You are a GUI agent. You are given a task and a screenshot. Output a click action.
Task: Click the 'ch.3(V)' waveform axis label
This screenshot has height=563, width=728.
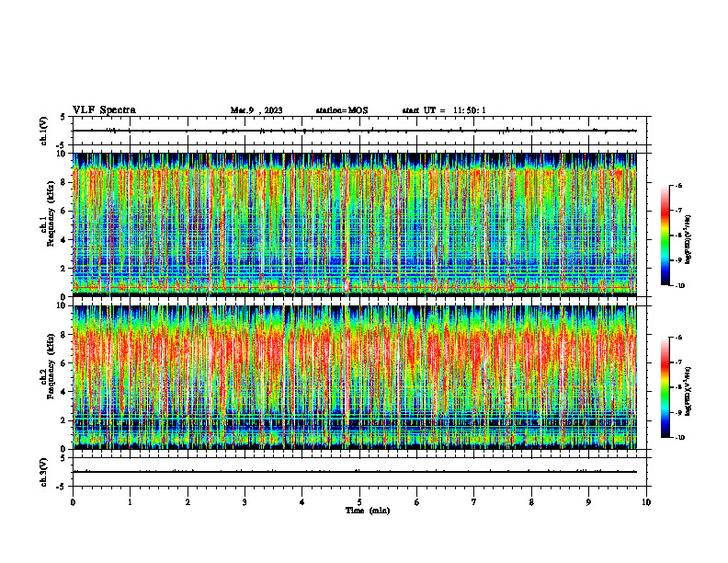(44, 472)
